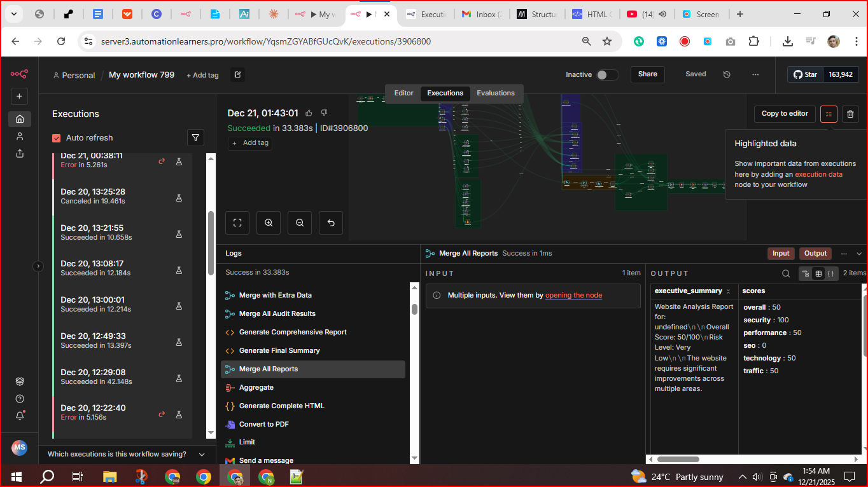868x487 pixels.
Task: Zoom in on the workflow canvas
Action: (268, 223)
